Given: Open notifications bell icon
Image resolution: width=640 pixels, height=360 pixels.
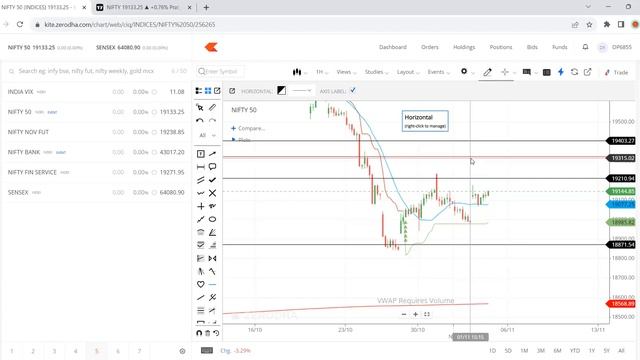Looking at the screenshot, I should click(585, 47).
